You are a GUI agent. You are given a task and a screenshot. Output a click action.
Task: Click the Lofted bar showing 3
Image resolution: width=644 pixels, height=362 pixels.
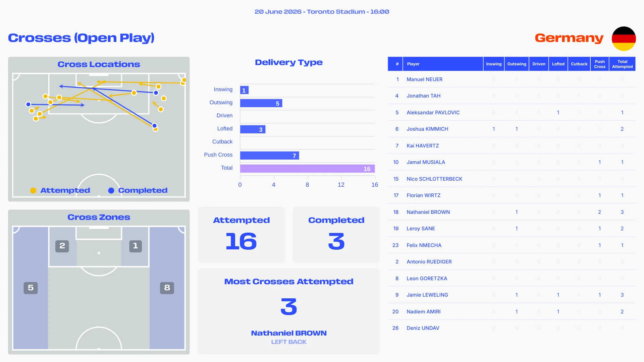coord(253,129)
